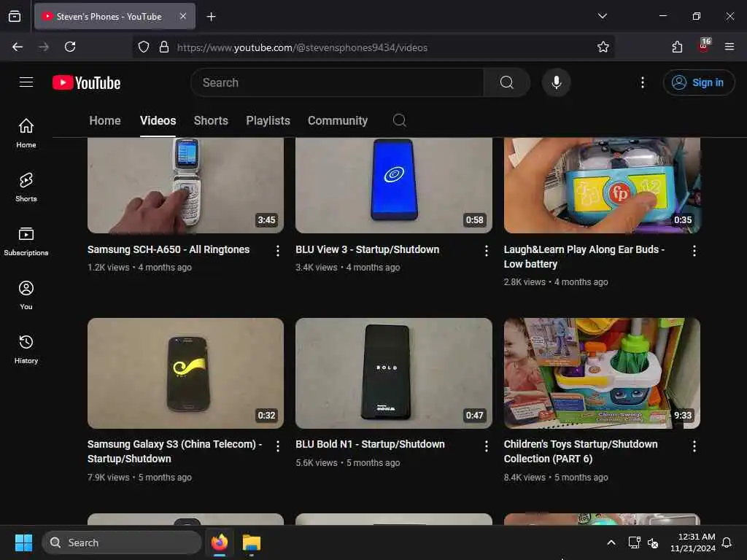This screenshot has height=560, width=747.
Task: Open the muted volume tray icon
Action: point(653,542)
